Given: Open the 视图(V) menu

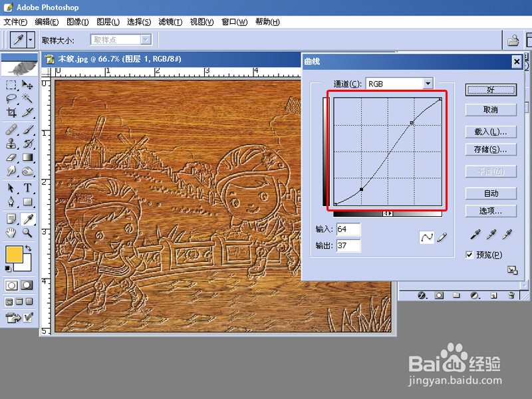Looking at the screenshot, I should pos(201,22).
